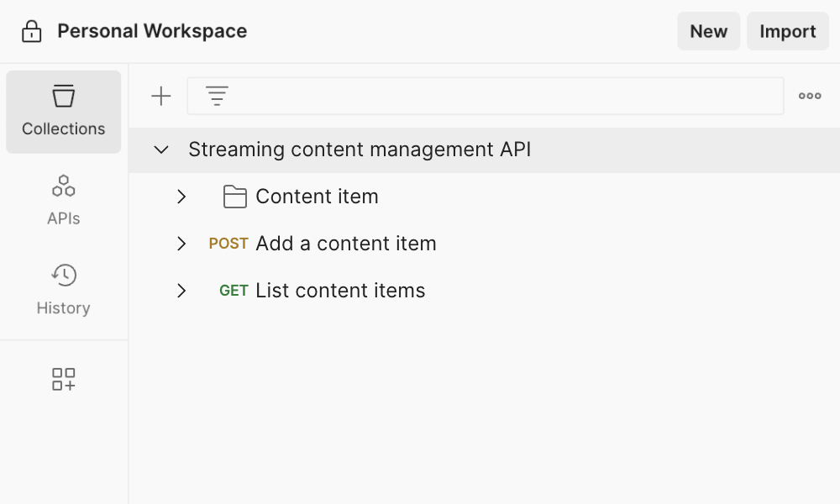Click the filter icon in the search bar

click(x=218, y=97)
